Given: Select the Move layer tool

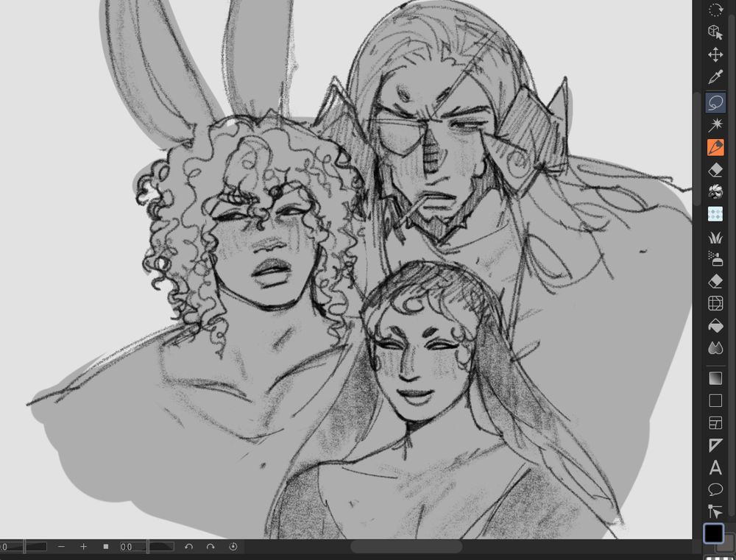Looking at the screenshot, I should 715,54.
